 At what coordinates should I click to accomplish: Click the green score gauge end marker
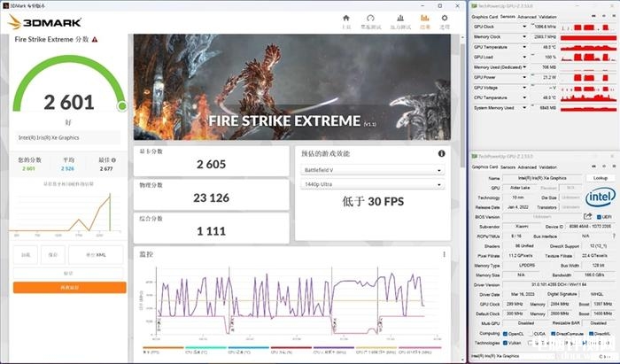[122, 106]
